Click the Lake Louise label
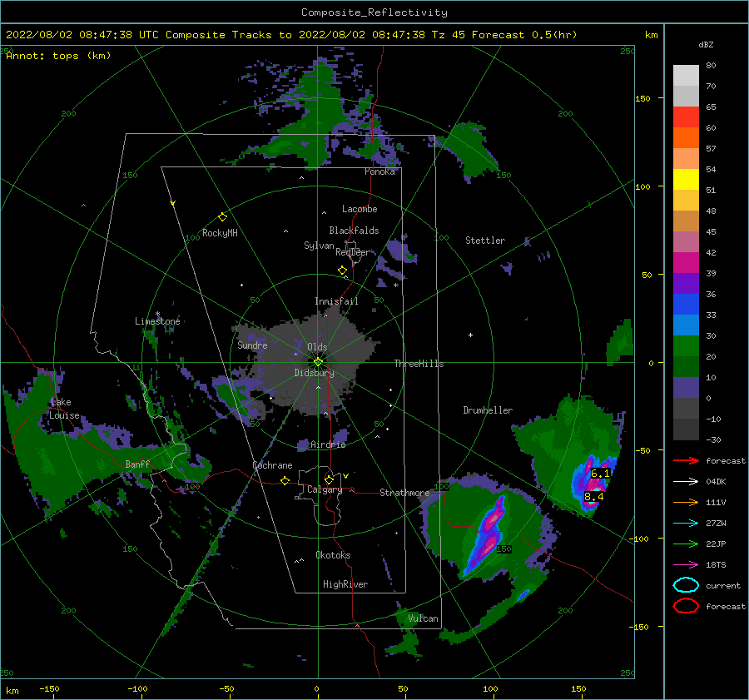The height and width of the screenshot is (700, 749). [x=64, y=409]
